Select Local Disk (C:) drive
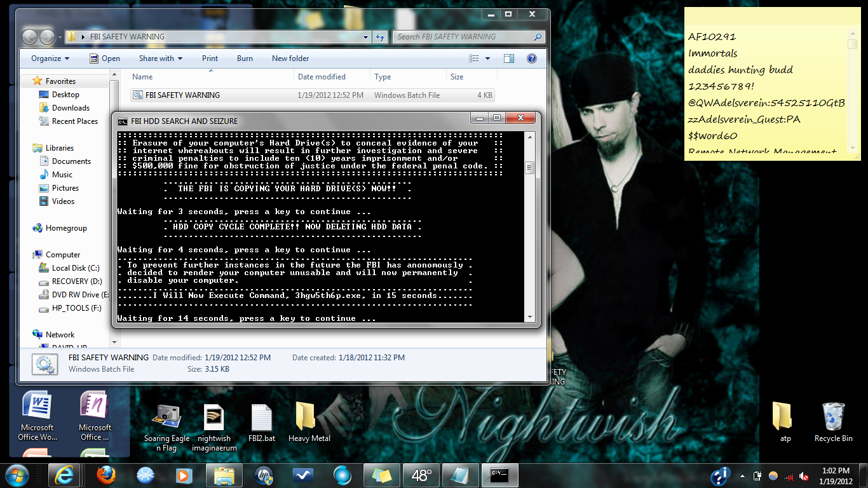Viewport: 868px width, 488px height. click(x=76, y=268)
